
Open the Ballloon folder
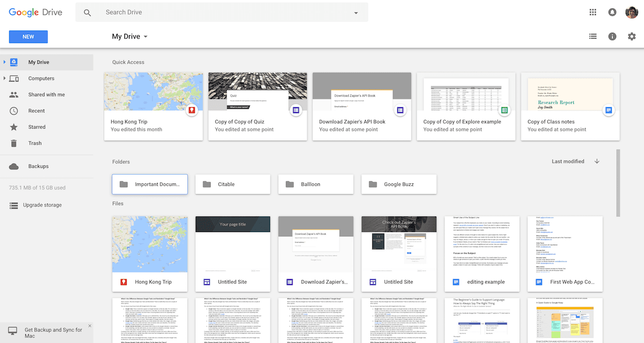[x=316, y=184]
